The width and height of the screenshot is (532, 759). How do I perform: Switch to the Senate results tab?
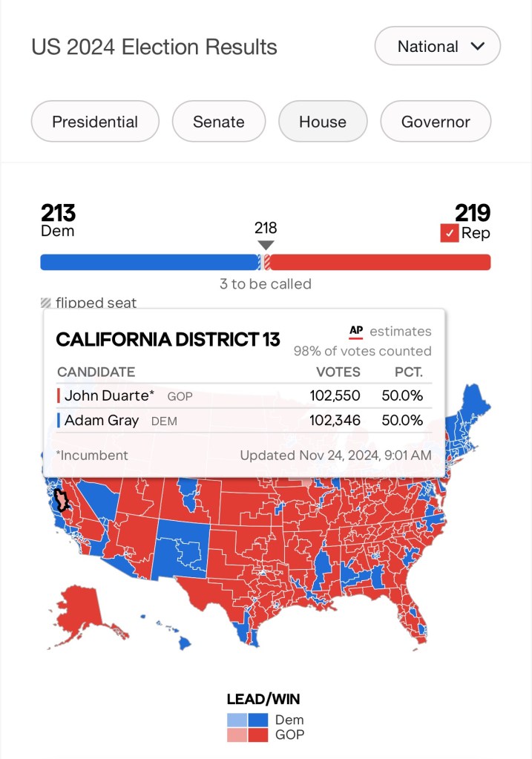[x=219, y=122]
